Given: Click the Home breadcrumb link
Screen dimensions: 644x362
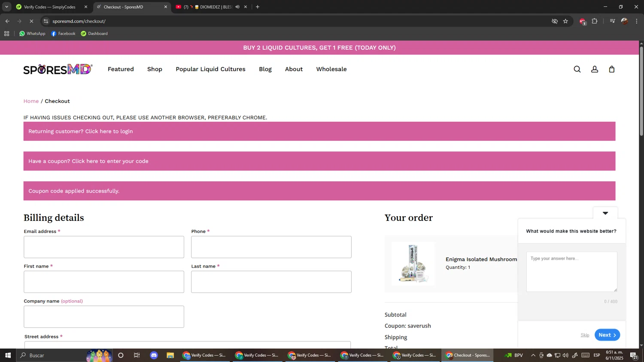Looking at the screenshot, I should (31, 101).
